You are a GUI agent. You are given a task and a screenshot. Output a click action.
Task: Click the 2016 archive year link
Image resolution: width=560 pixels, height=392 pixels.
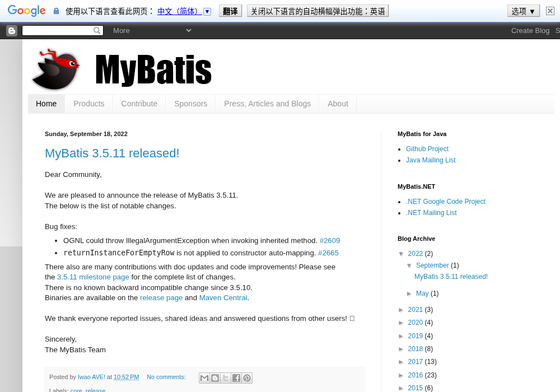click(416, 376)
